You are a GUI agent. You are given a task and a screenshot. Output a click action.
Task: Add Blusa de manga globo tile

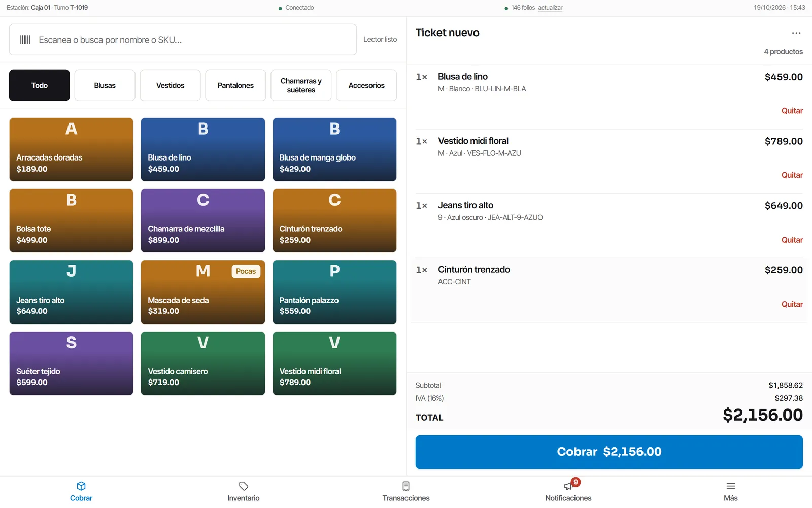pyautogui.click(x=334, y=150)
